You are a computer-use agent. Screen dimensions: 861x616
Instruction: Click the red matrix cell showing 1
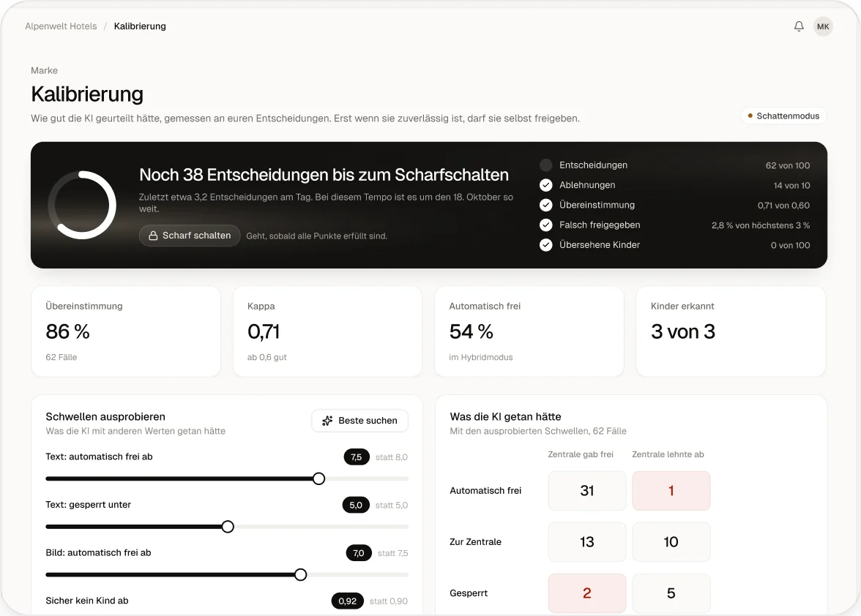pos(671,490)
